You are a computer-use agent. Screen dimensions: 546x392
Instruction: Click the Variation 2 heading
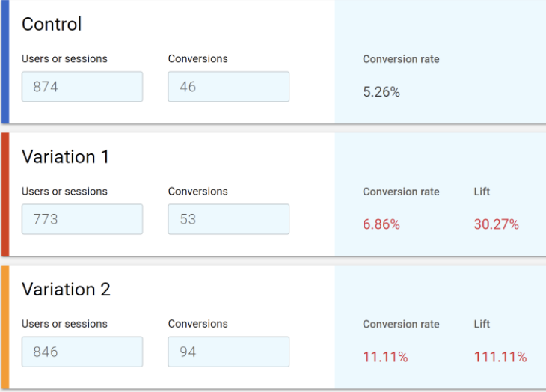pyautogui.click(x=66, y=290)
